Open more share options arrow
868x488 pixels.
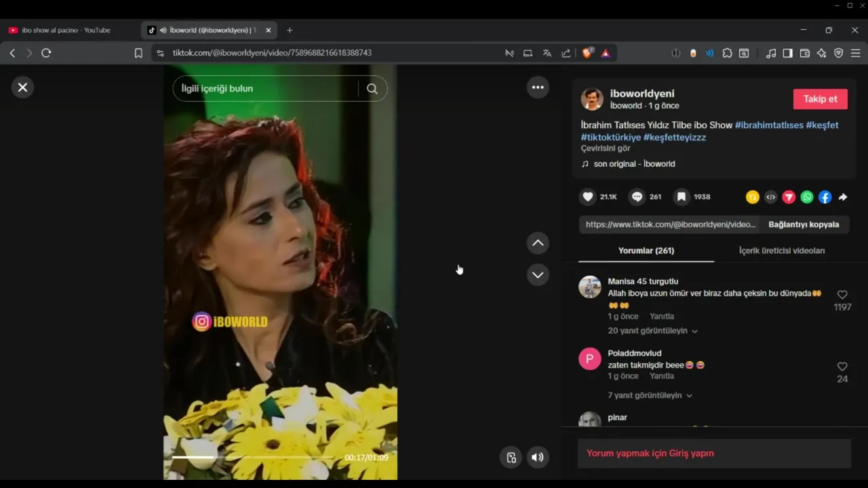(843, 197)
